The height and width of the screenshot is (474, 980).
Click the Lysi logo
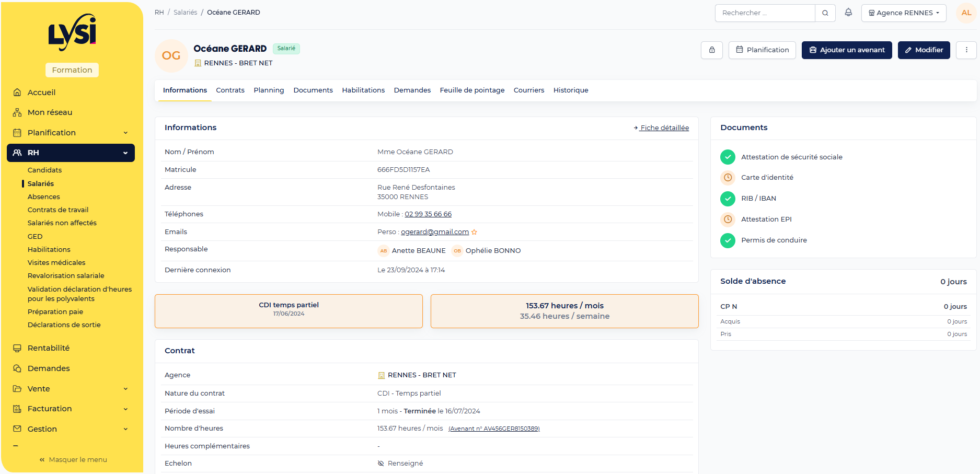pos(72,32)
